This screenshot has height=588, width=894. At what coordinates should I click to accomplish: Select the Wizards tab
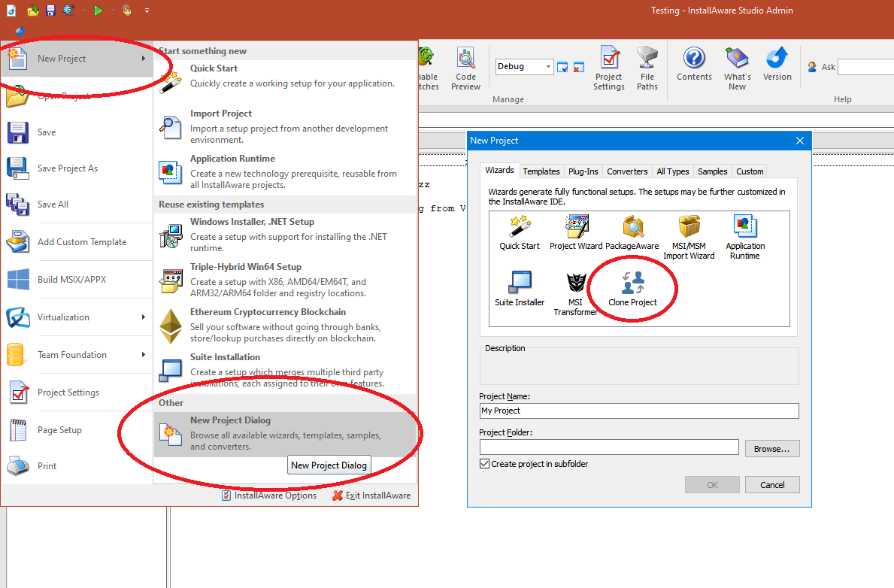coord(499,170)
